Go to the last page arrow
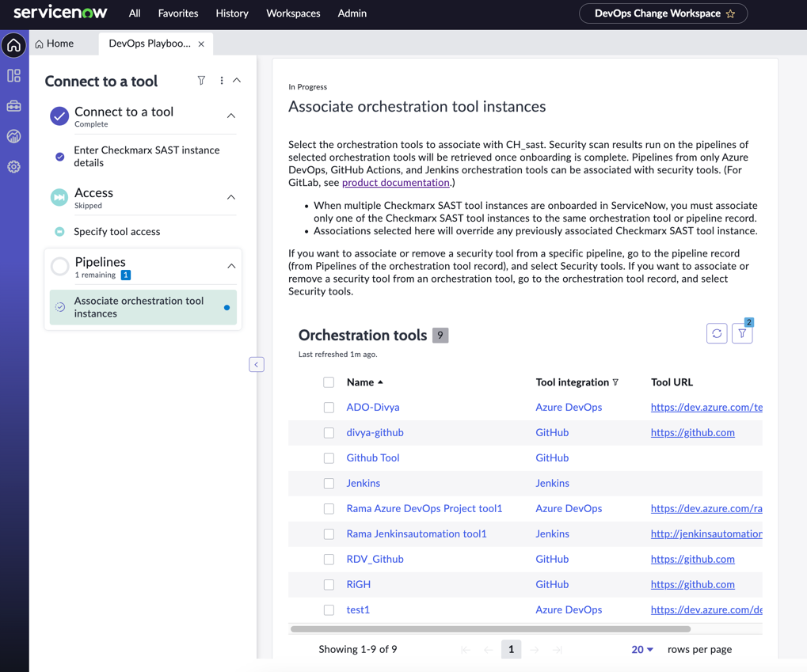 (558, 650)
